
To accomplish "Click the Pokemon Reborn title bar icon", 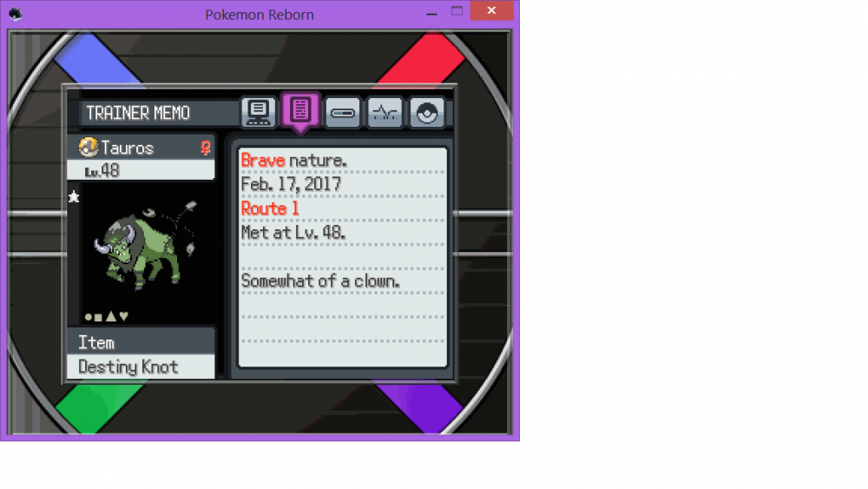I will 15,13.
